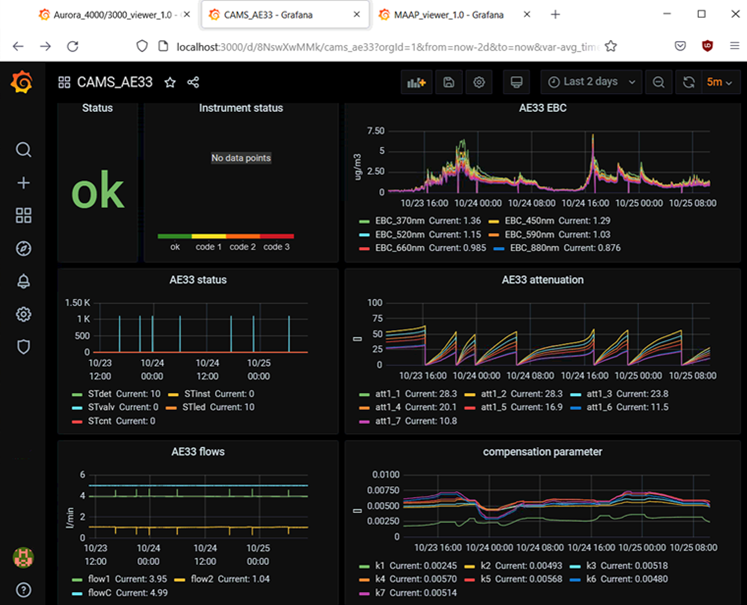Open the Help question mark icon
This screenshot has width=747, height=605.
(23, 590)
